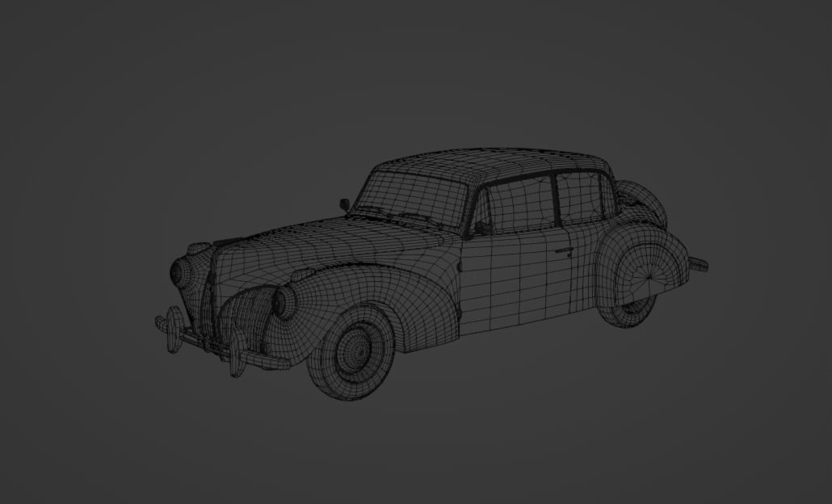Screen dimensions: 832x504
Task: Select the side mirror near the windshield
Action: (344, 205)
